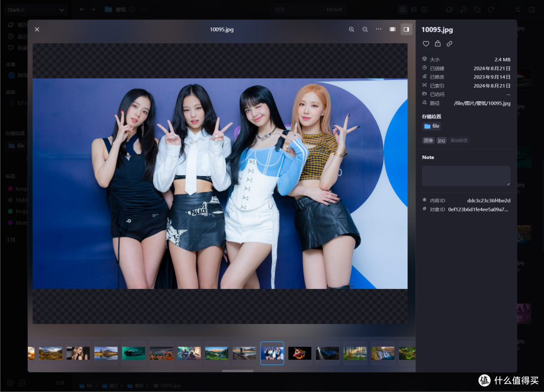Image resolution: width=544 pixels, height=392 pixels.
Task: Click the checkmark job manager icon
Action: pos(22,383)
